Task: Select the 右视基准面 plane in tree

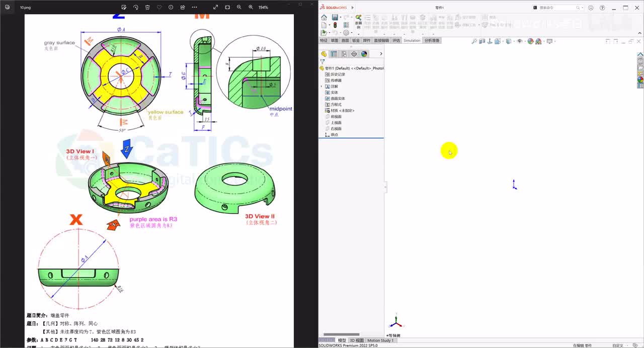Action: [333, 129]
